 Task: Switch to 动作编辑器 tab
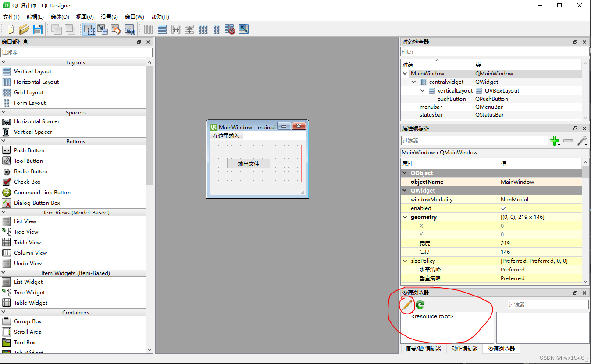[464, 349]
